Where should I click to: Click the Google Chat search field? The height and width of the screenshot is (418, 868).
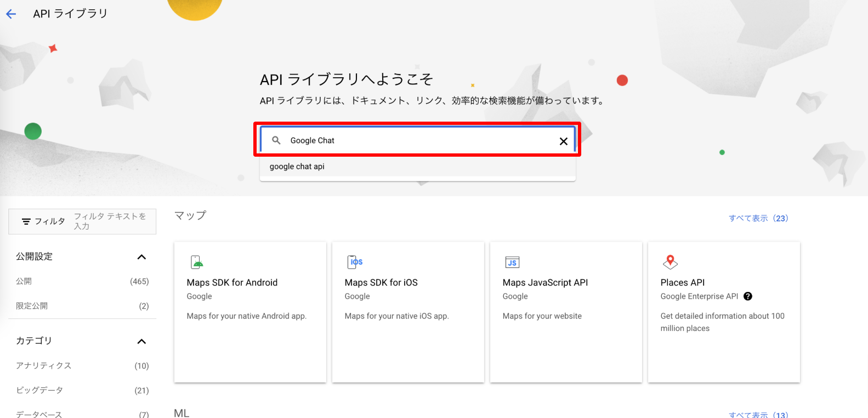(x=417, y=140)
